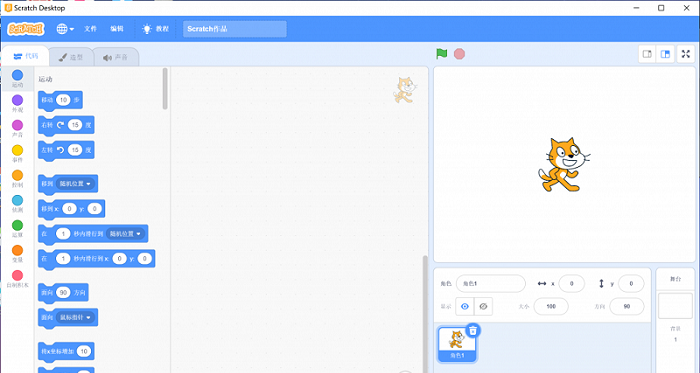This screenshot has width=700, height=373.
Task: Minimize the Scratch Desktop window
Action: tap(637, 8)
